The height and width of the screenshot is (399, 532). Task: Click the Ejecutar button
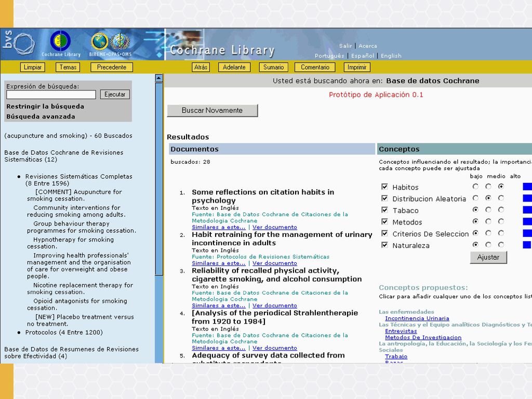115,95
